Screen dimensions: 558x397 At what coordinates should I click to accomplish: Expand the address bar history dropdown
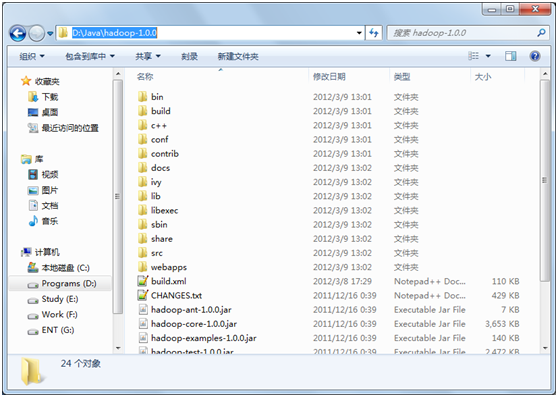[359, 33]
